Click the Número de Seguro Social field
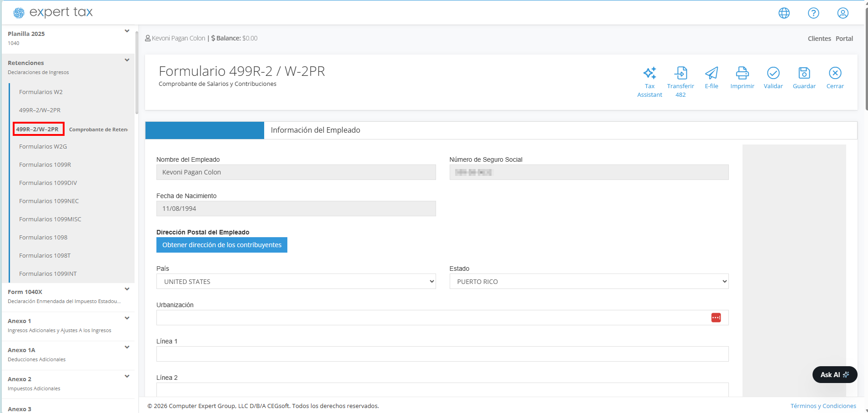This screenshot has height=413, width=868. [589, 172]
